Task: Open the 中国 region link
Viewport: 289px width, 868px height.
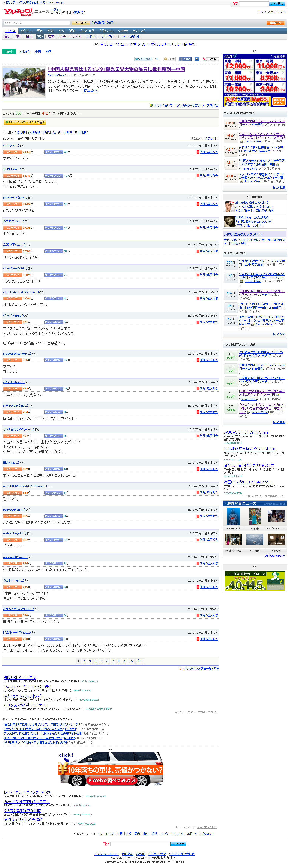Action: click(x=38, y=52)
